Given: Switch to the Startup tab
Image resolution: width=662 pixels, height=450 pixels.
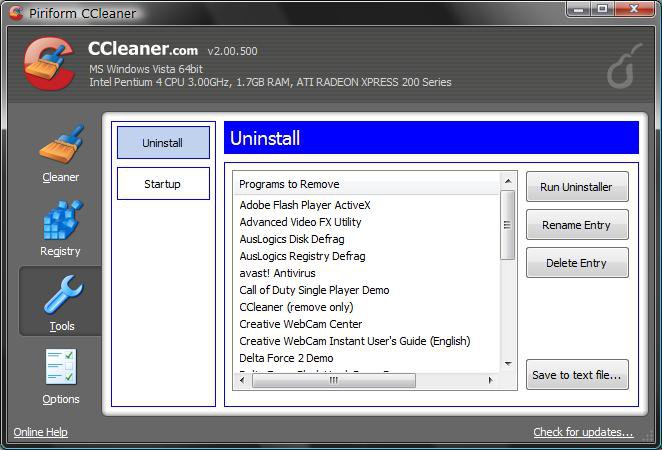Looking at the screenshot, I should pos(163,184).
